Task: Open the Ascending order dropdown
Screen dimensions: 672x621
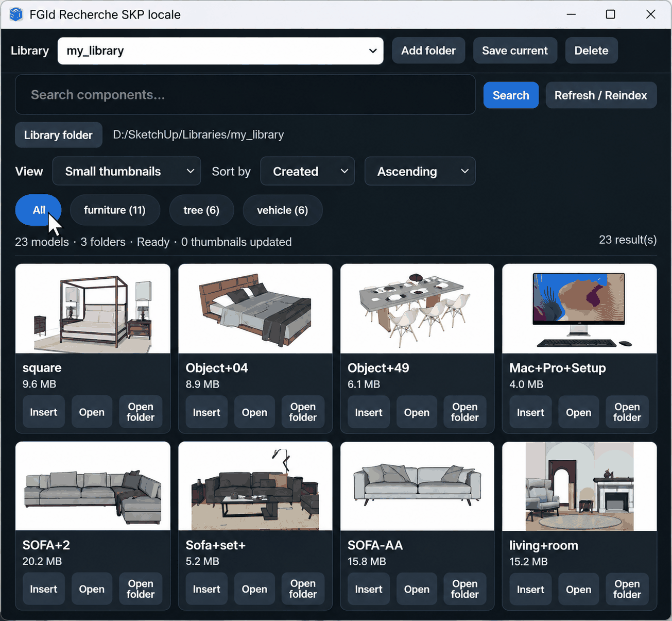Action: coord(420,171)
